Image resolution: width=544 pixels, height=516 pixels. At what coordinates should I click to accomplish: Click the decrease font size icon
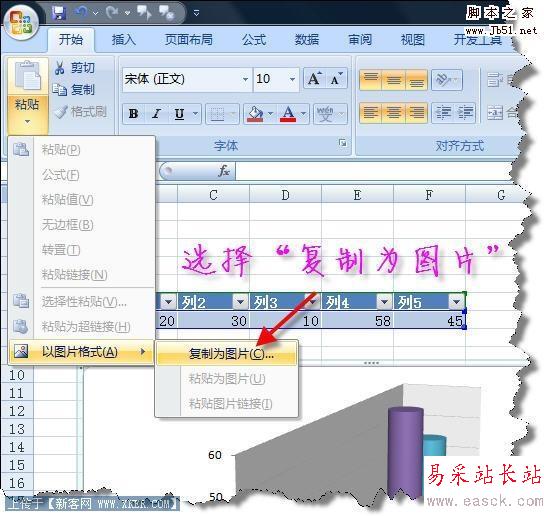click(337, 79)
